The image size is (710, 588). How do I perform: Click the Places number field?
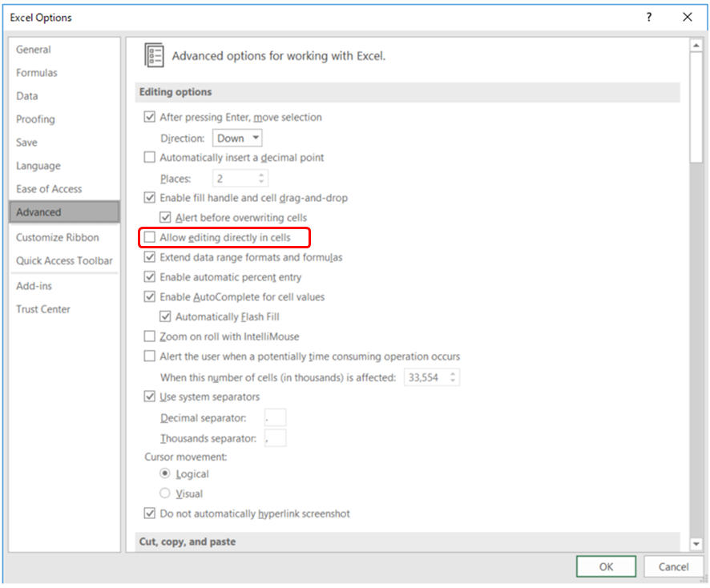pyautogui.click(x=236, y=179)
